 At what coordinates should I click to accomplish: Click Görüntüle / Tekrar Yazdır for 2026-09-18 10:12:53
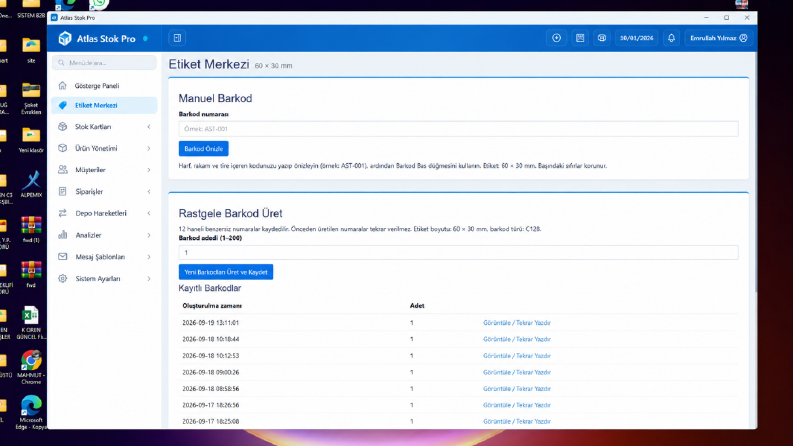click(x=516, y=355)
